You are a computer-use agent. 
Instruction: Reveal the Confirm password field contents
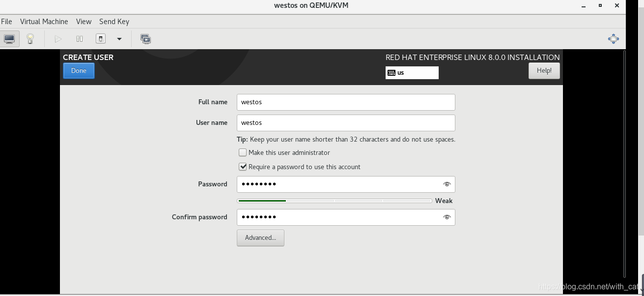(x=447, y=217)
